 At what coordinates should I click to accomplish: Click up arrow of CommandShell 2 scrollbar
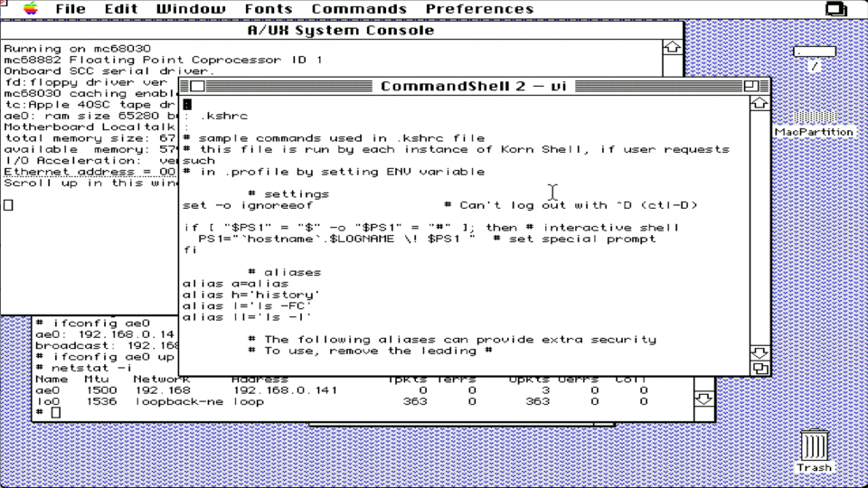coord(759,103)
